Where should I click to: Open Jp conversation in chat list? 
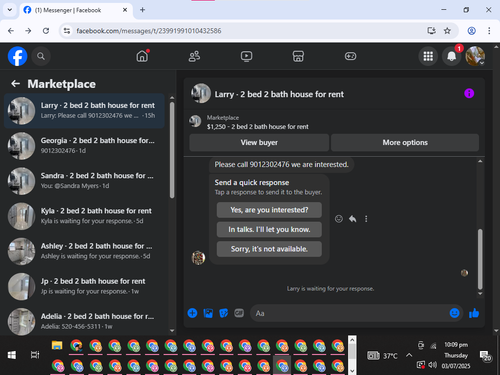coord(84,286)
